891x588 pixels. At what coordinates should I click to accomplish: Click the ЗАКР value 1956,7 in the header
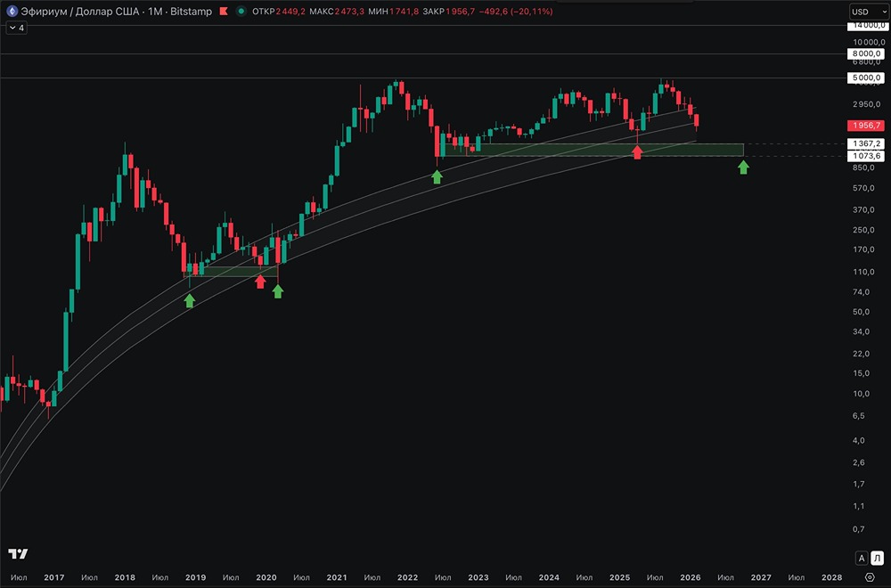coord(461,12)
